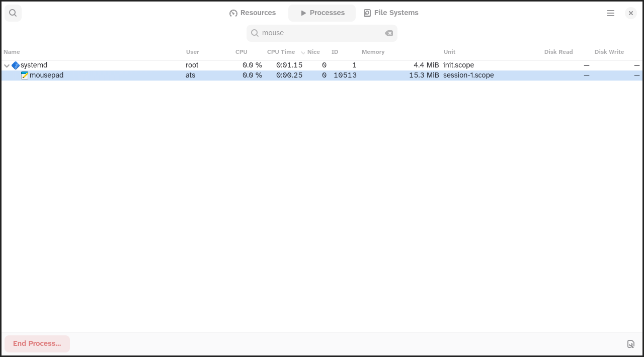Image resolution: width=644 pixels, height=357 pixels.
Task: Click CPU time 0:00.25
Action: (289, 76)
